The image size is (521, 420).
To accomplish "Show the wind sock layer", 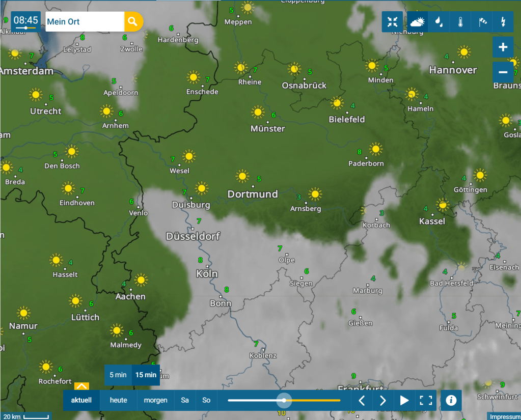I will [482, 22].
